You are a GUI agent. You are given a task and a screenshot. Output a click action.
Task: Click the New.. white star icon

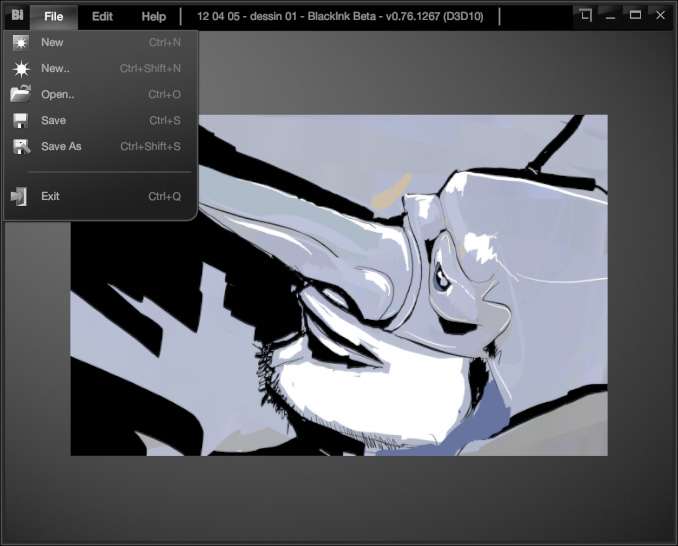[x=21, y=69]
